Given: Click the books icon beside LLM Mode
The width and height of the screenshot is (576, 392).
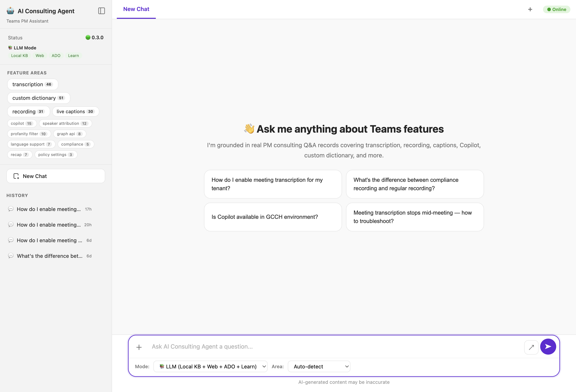Looking at the screenshot, I should (x=10, y=48).
